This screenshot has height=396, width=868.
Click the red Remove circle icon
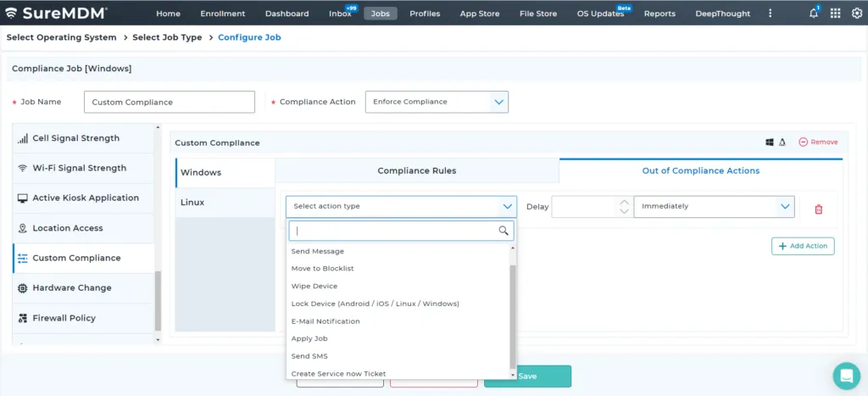[804, 142]
